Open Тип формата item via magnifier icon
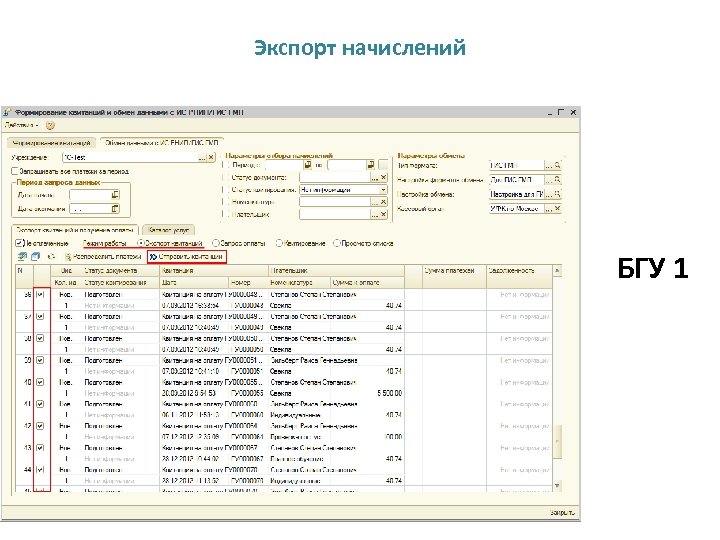 (x=557, y=165)
